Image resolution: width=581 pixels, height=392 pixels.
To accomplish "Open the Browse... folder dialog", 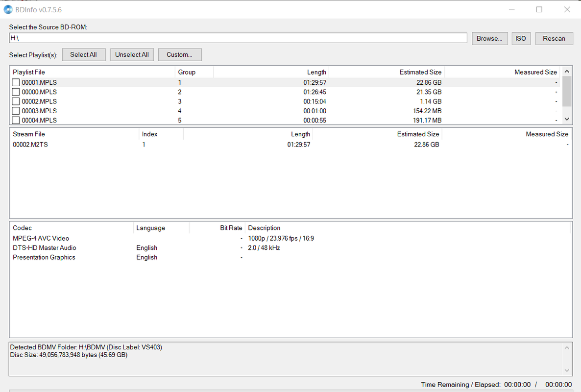I will click(489, 39).
